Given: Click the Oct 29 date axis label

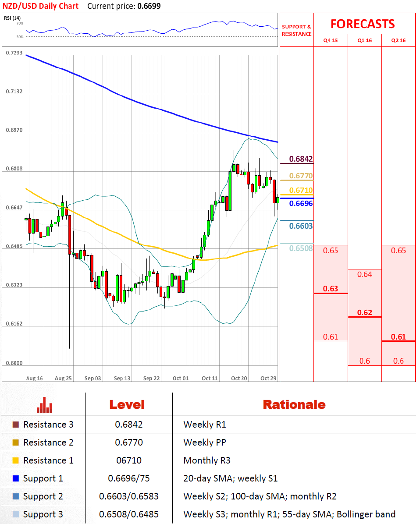Looking at the screenshot, I should pyautogui.click(x=268, y=378).
